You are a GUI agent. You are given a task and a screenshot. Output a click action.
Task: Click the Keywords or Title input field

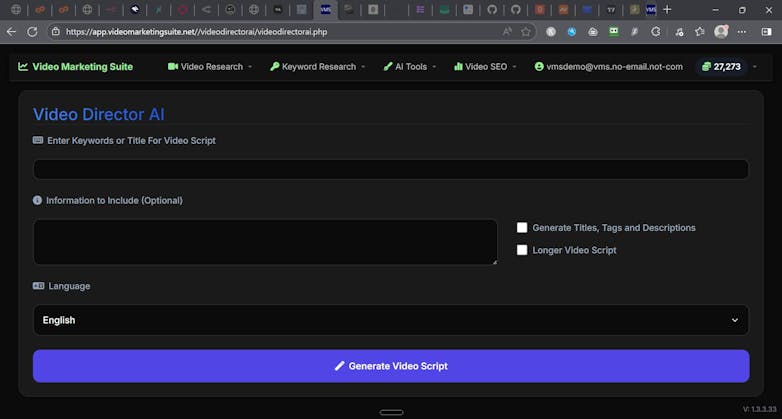pos(391,169)
